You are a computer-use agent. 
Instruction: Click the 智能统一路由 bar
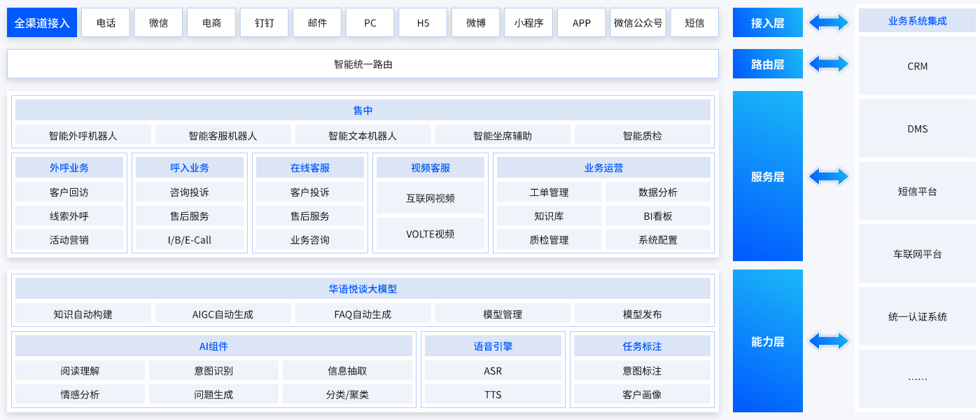tap(363, 64)
